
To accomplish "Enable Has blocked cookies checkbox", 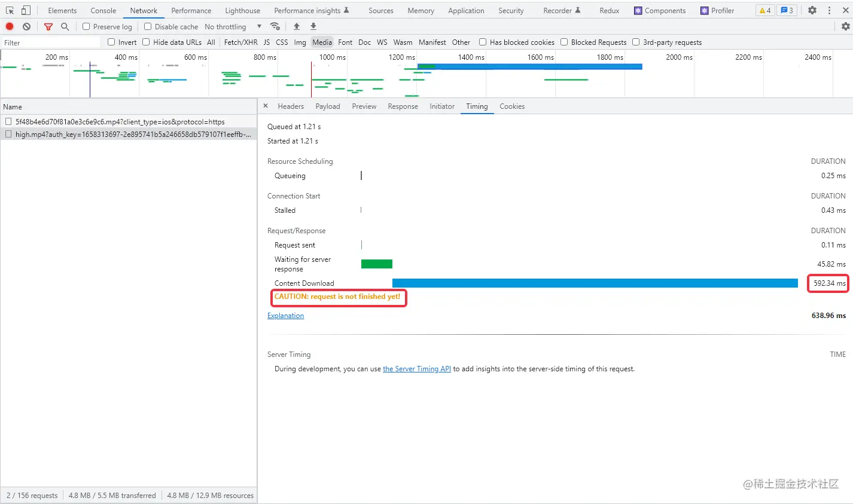I will [x=483, y=42].
